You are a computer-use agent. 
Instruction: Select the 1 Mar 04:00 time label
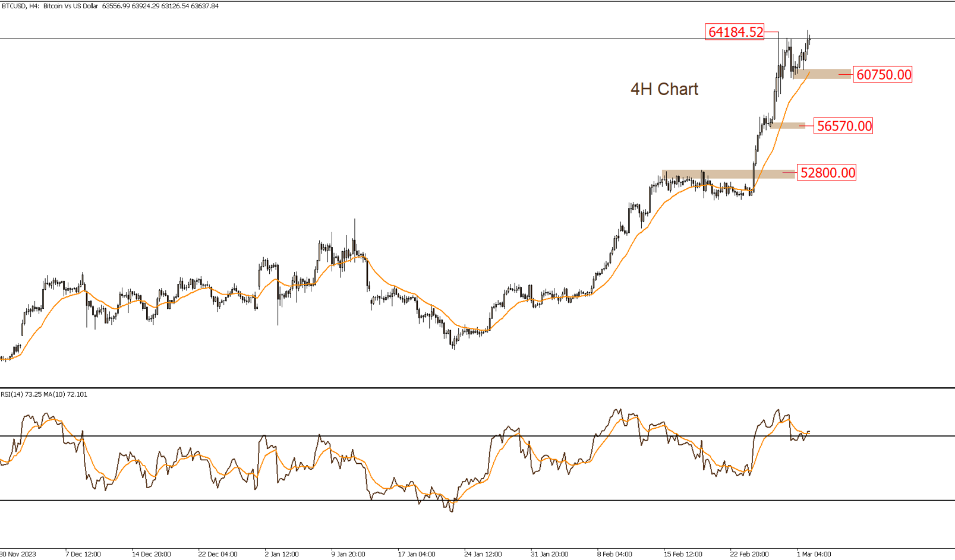[x=814, y=554]
